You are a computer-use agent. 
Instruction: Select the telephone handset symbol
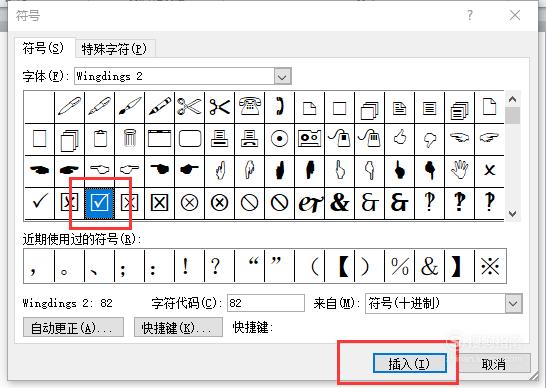click(x=279, y=107)
